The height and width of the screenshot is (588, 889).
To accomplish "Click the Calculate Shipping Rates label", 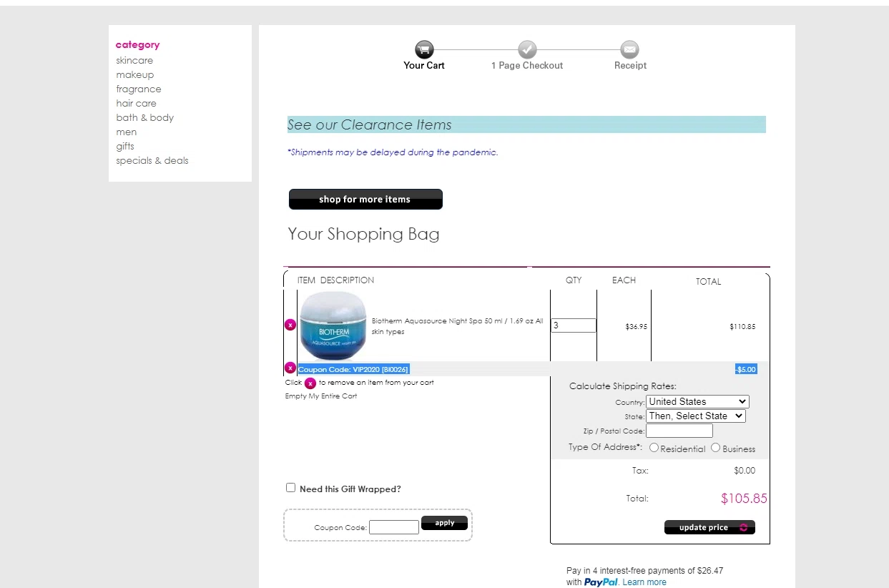I will point(622,386).
